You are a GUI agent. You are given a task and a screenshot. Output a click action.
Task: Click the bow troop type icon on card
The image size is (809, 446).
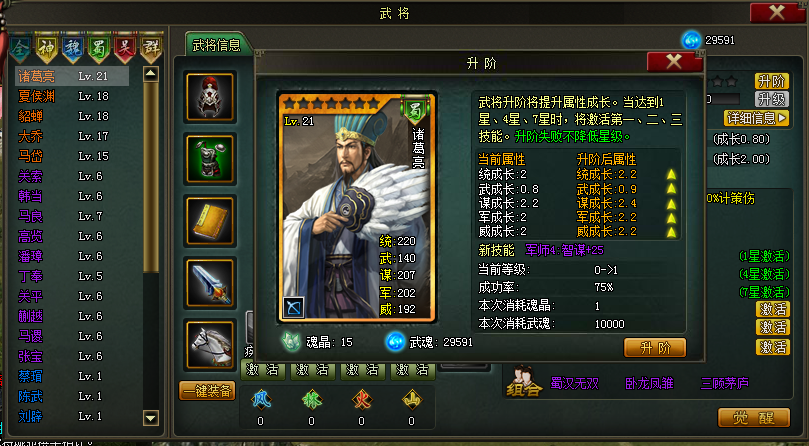point(294,307)
